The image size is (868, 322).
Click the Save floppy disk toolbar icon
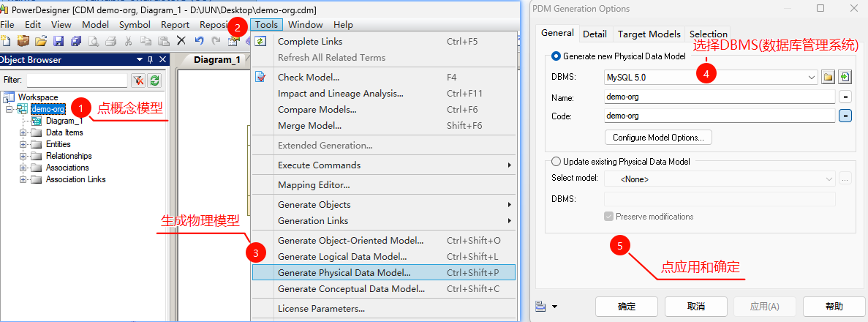(58, 40)
